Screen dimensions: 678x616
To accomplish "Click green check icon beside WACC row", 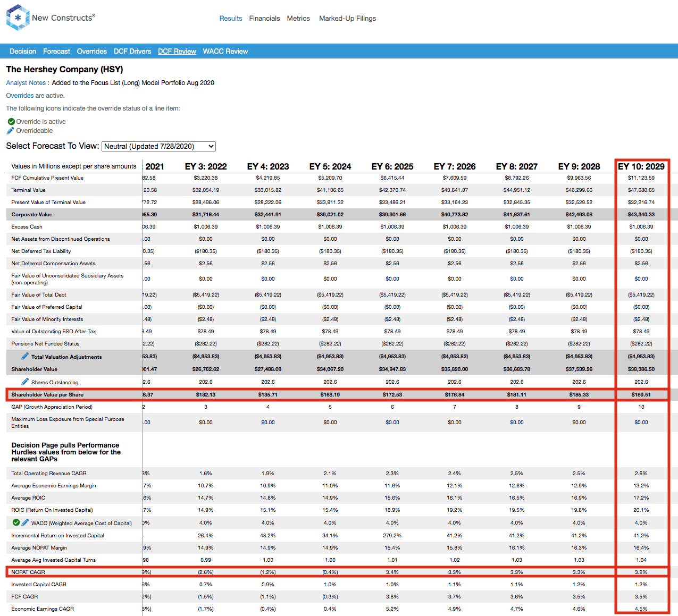I will pos(16,522).
